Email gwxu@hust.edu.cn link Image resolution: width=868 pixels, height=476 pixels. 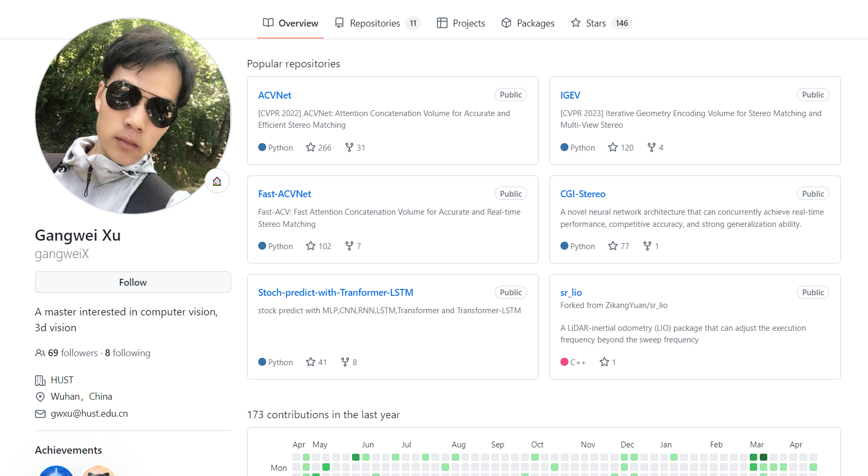click(90, 413)
